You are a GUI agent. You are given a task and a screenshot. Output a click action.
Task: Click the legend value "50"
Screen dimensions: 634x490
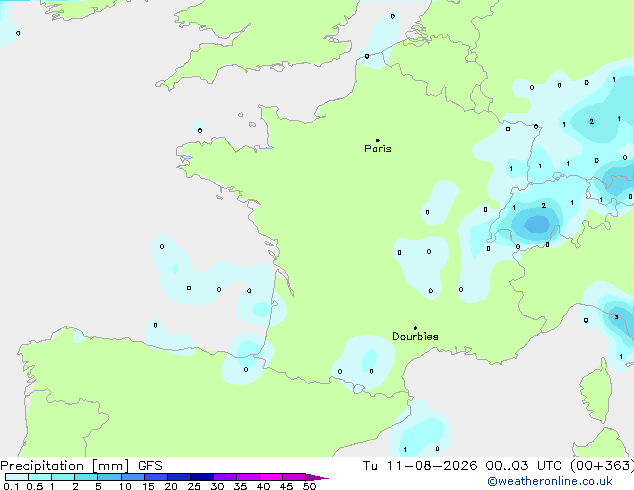(x=309, y=486)
